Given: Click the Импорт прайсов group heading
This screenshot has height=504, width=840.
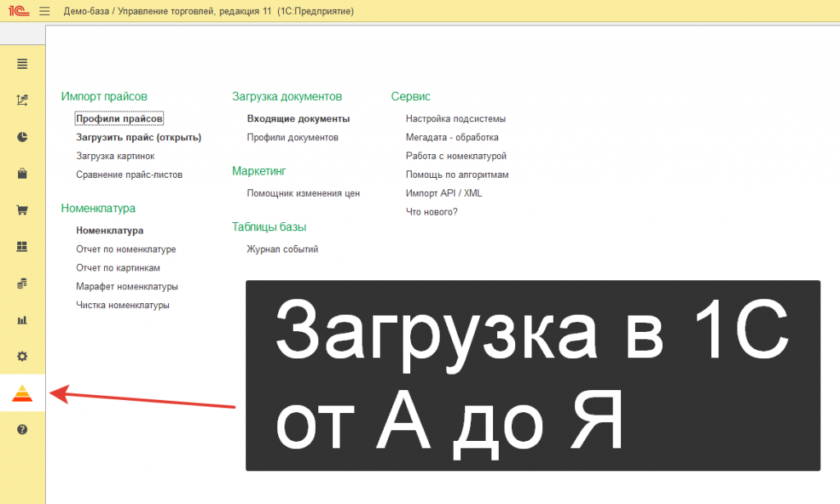Looking at the screenshot, I should point(104,97).
